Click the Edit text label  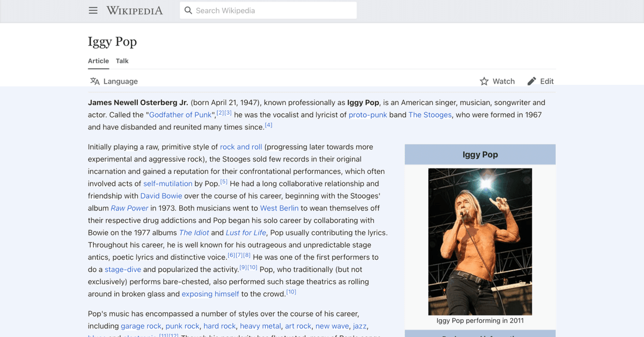[547, 81]
